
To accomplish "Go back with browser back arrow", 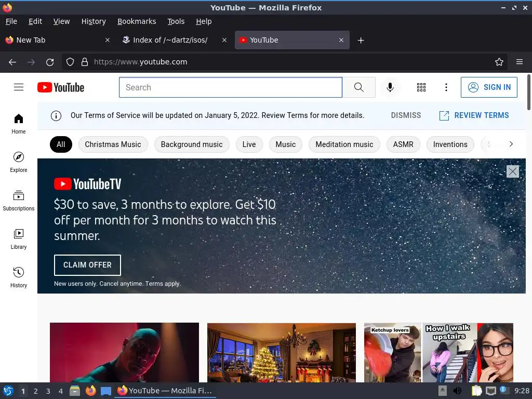I will tap(12, 62).
